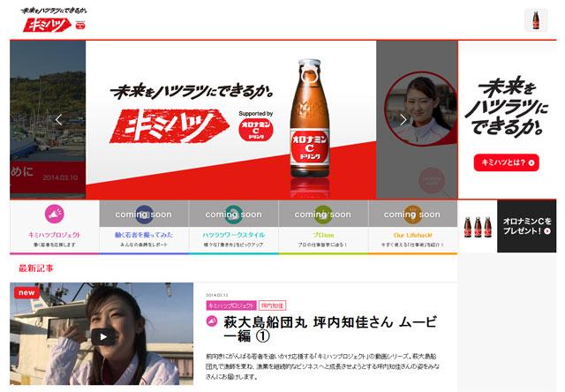The height and width of the screenshot is (392, 565).
Task: Open the キミハツとは? button
Action: click(x=506, y=162)
